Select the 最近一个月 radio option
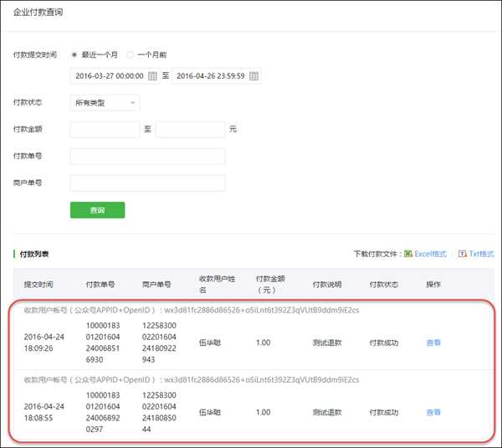The height and width of the screenshot is (448, 502). pos(74,54)
